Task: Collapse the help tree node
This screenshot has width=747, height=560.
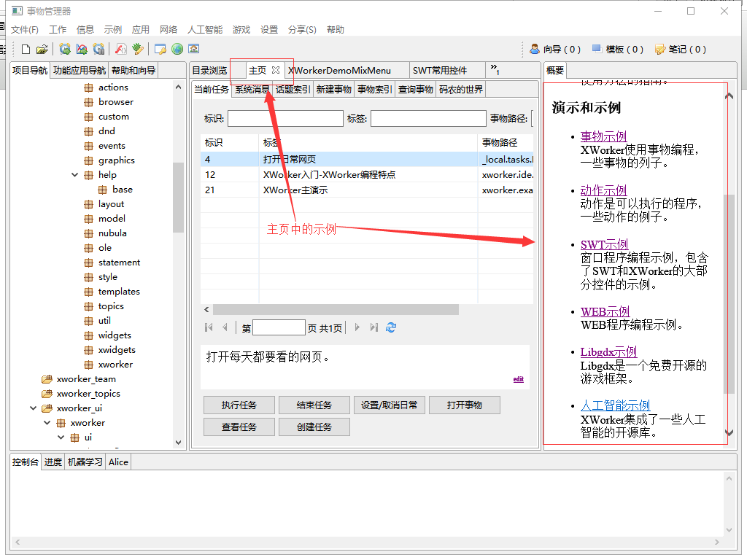Action: coord(75,175)
